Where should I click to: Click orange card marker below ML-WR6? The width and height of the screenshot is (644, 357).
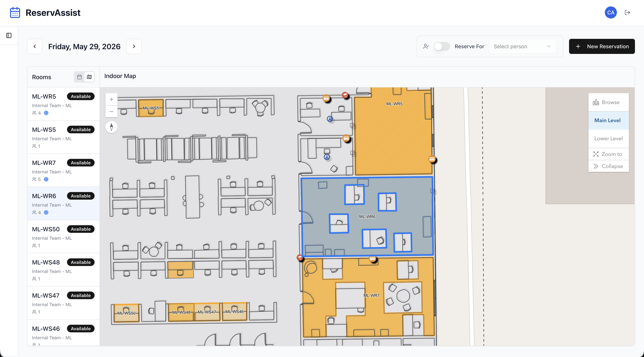372,259
